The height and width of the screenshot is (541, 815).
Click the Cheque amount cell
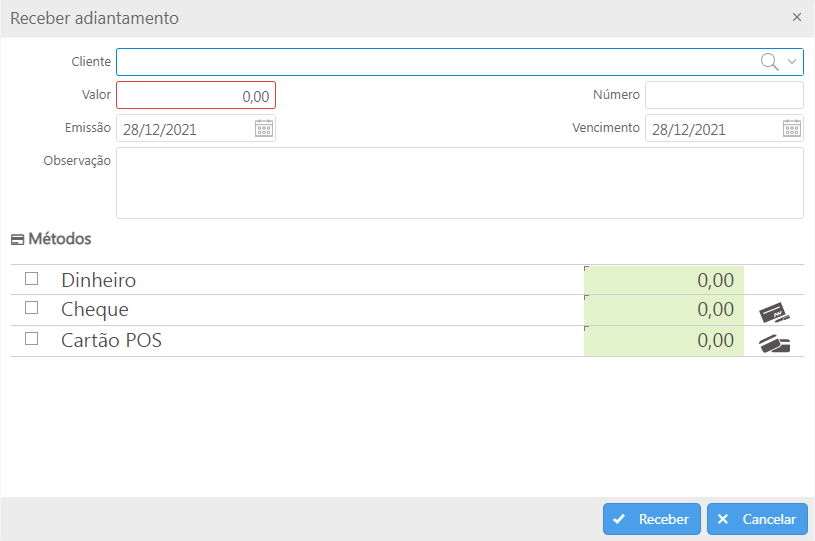(664, 310)
